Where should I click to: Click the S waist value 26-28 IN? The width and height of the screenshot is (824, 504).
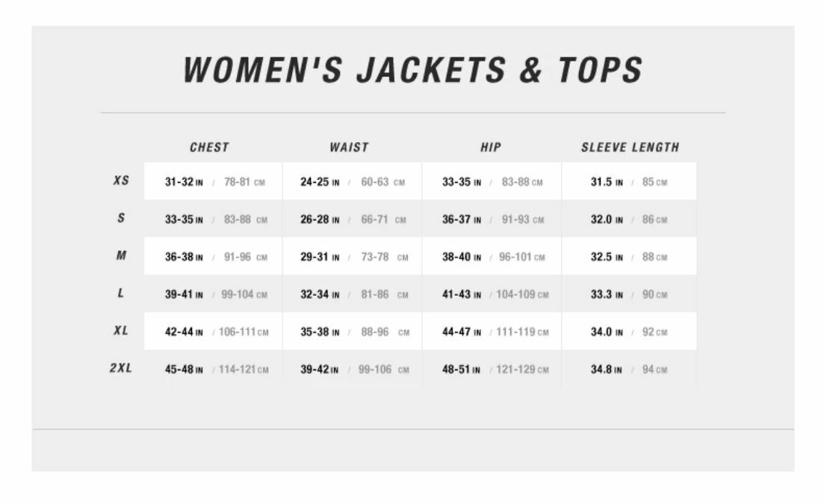coord(320,220)
